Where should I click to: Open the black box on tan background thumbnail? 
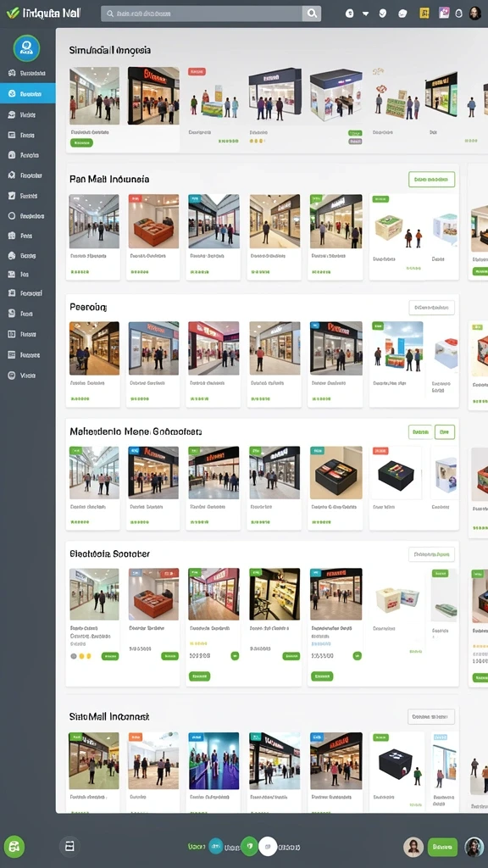tap(335, 472)
